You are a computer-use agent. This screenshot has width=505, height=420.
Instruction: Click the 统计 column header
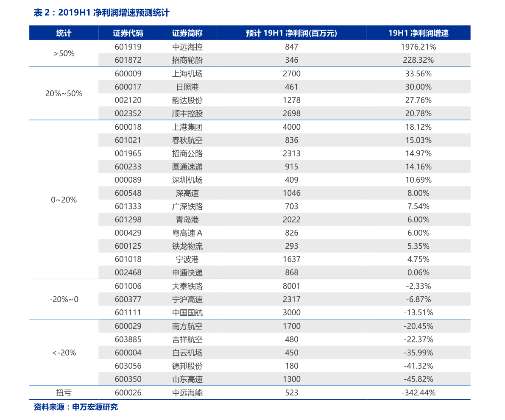pos(64,33)
